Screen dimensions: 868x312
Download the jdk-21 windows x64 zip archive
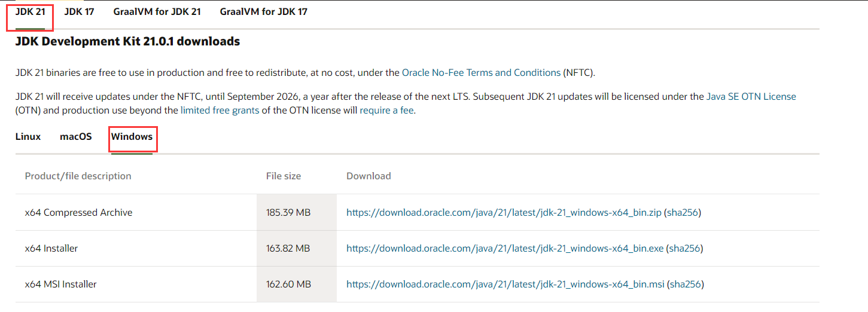(x=504, y=212)
